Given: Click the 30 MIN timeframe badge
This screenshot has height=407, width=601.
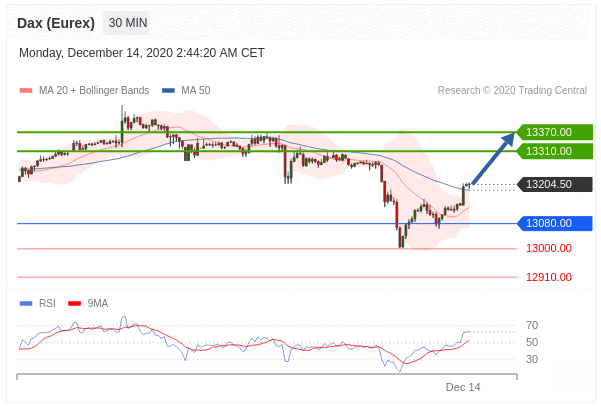Looking at the screenshot, I should click(125, 22).
